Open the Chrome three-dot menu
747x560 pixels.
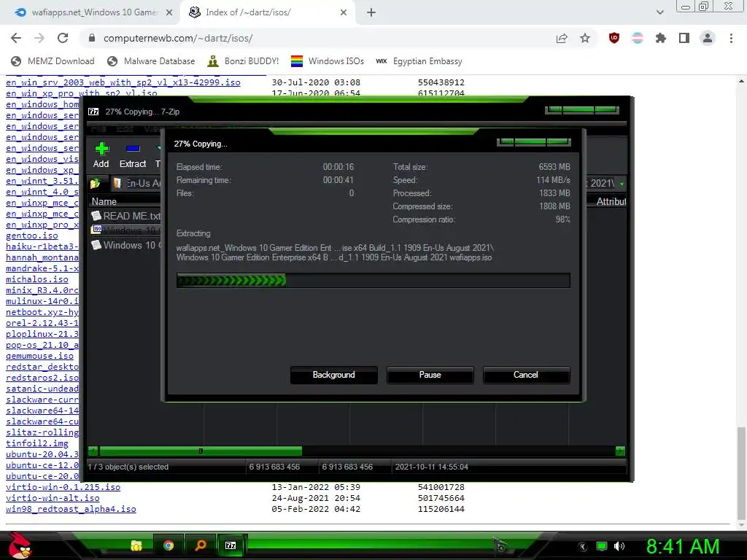coord(731,38)
